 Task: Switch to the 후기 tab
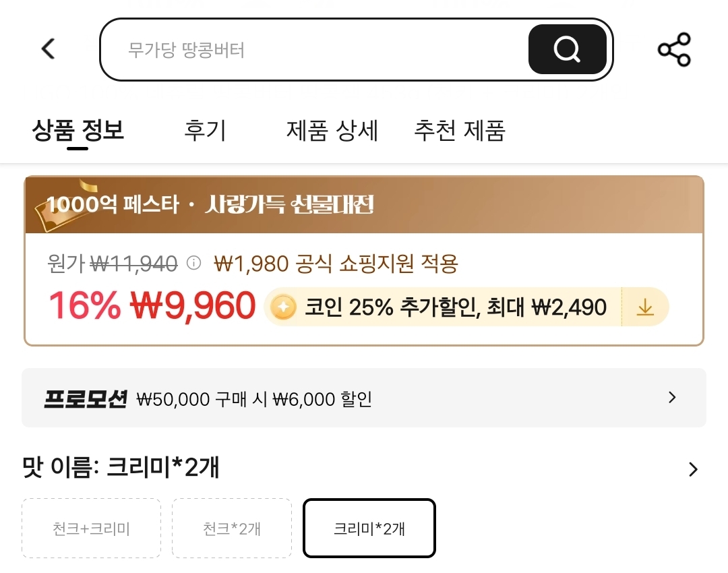tap(205, 130)
